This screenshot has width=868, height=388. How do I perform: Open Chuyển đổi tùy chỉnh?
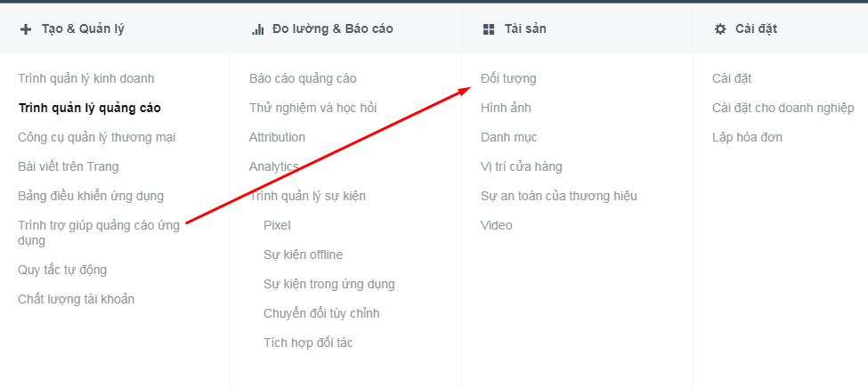tap(321, 314)
